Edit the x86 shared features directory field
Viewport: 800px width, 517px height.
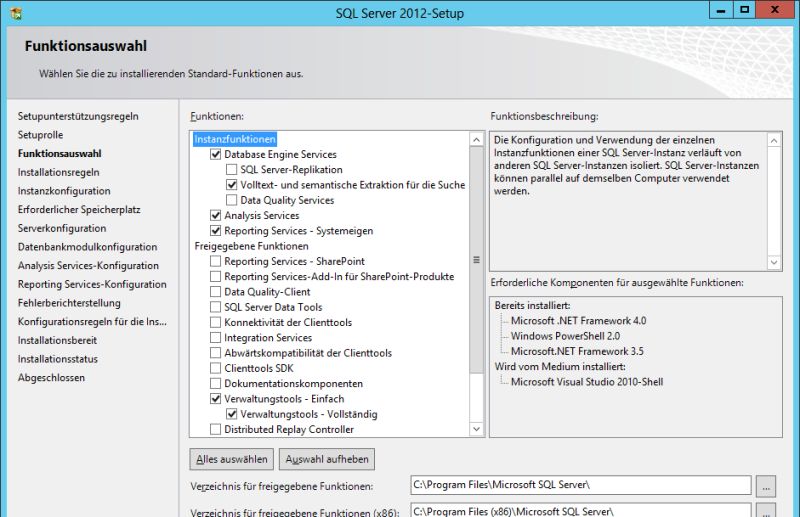point(581,510)
